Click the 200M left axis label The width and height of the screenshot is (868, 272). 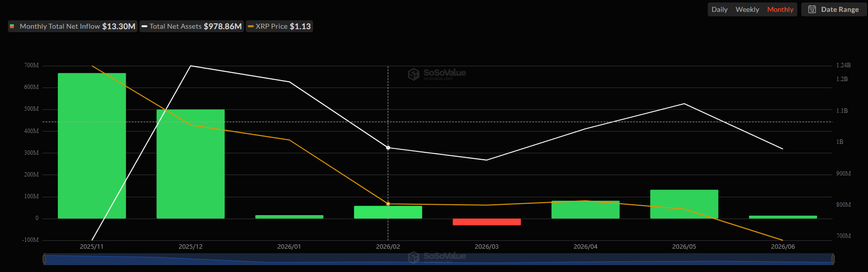[x=31, y=175]
